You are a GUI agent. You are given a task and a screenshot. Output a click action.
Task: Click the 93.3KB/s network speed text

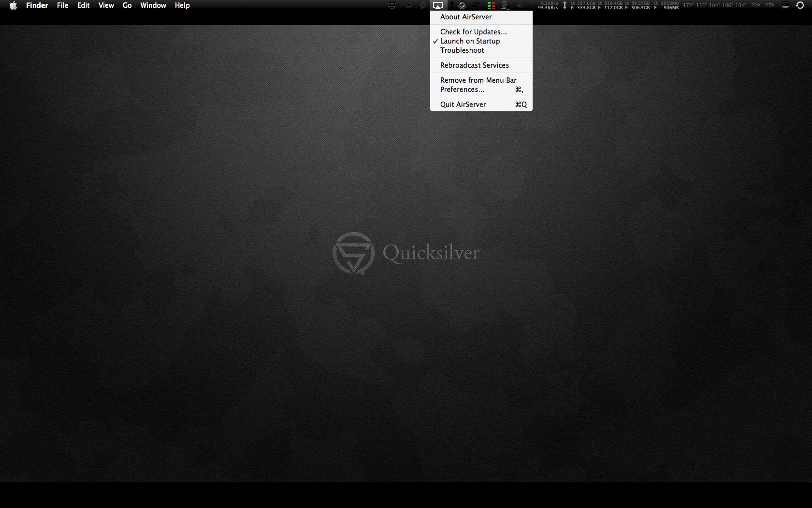pos(548,8)
